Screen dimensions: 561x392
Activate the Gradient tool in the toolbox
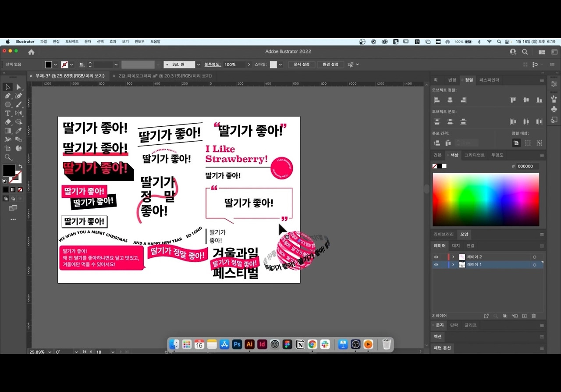[8, 131]
